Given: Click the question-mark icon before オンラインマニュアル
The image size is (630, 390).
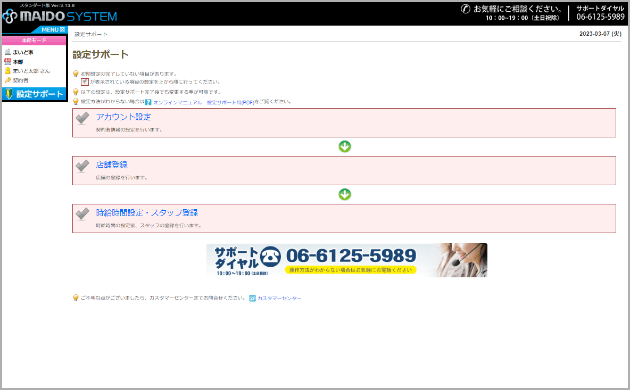Looking at the screenshot, I should (x=148, y=102).
